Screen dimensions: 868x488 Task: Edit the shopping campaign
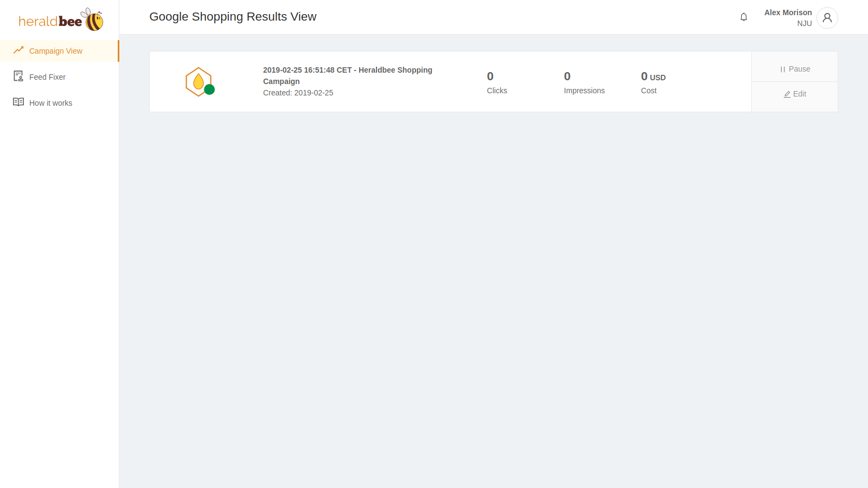[x=794, y=94]
